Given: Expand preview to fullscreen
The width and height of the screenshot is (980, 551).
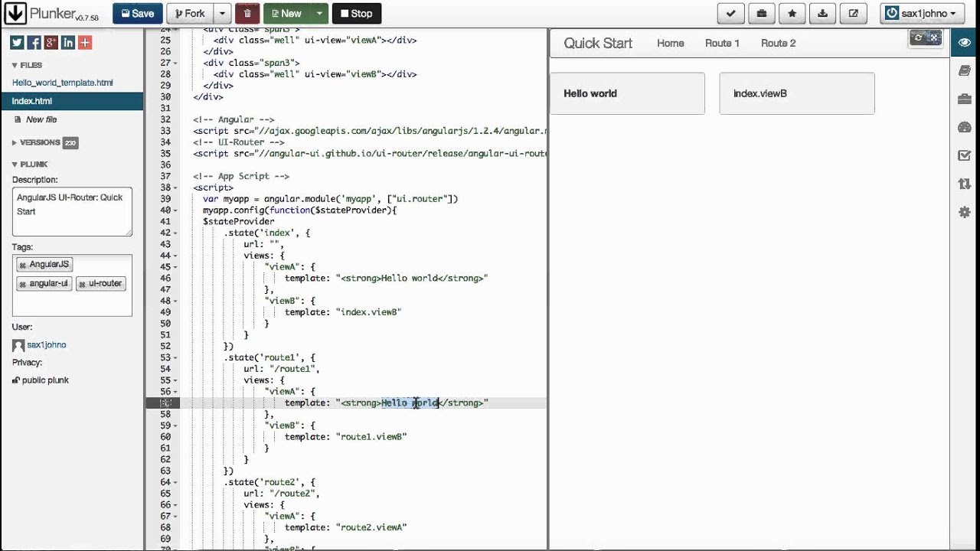Looking at the screenshot, I should click(x=934, y=37).
